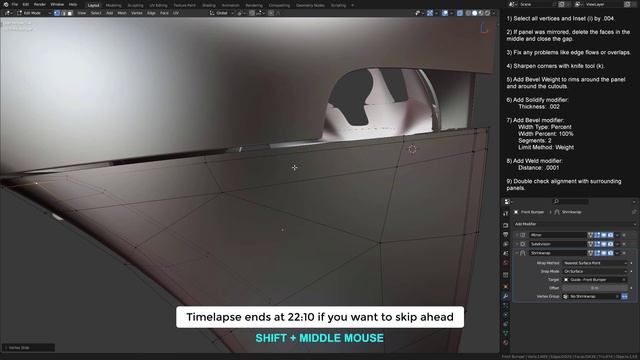Enable face select mode
640x360 pixels.
click(70, 13)
